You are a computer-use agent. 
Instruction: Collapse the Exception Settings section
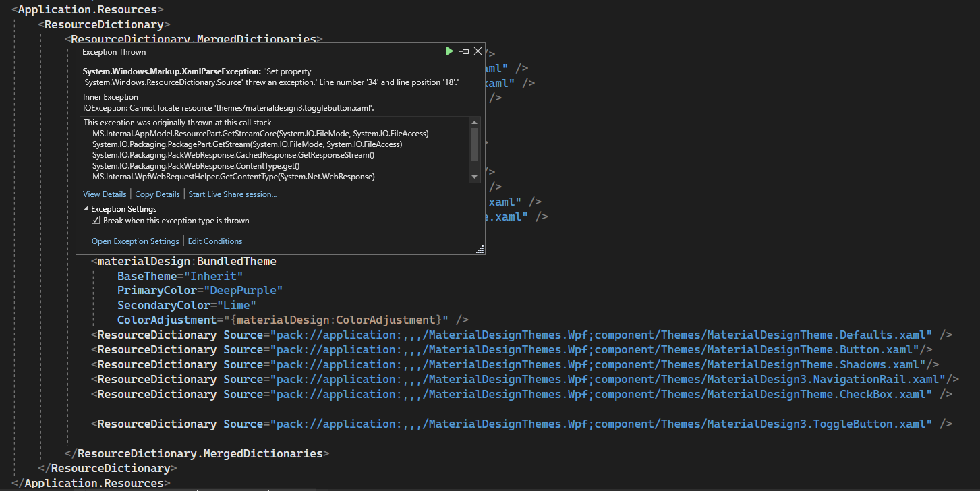(86, 209)
